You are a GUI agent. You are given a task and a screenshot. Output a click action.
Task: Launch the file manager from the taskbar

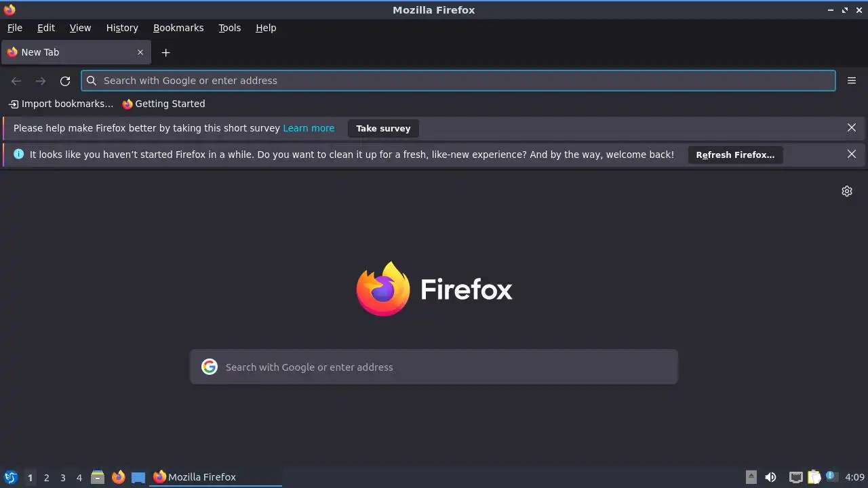(98, 477)
